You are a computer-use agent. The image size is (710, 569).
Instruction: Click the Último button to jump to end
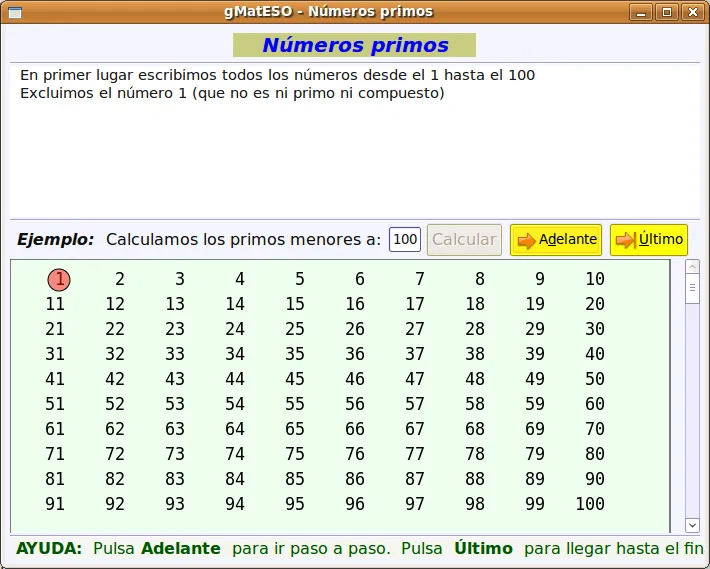[648, 240]
